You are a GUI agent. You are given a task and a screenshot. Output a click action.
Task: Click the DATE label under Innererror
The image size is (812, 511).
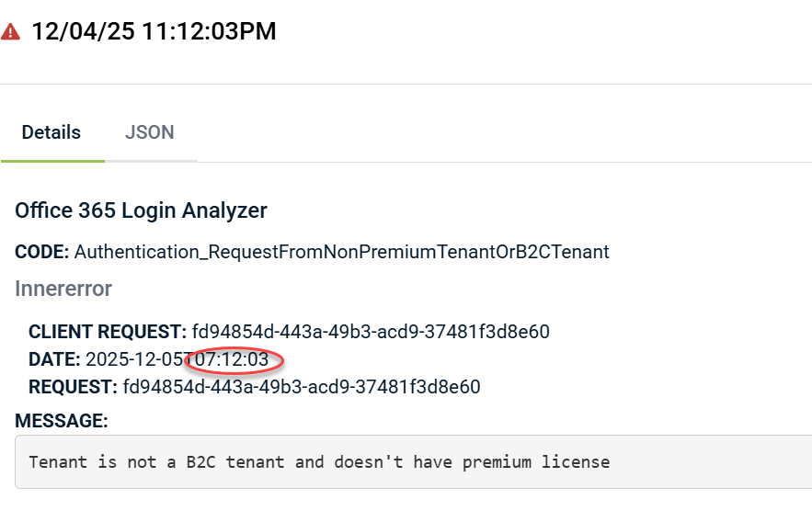[54, 359]
